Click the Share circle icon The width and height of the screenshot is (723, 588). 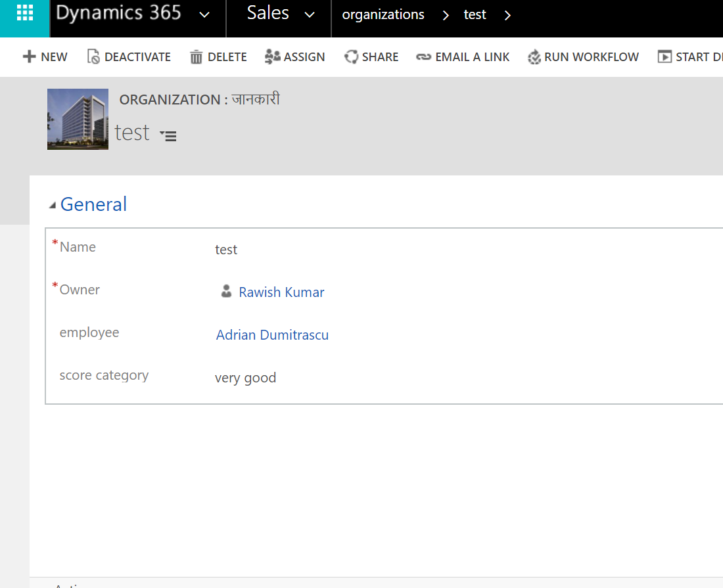(x=351, y=57)
